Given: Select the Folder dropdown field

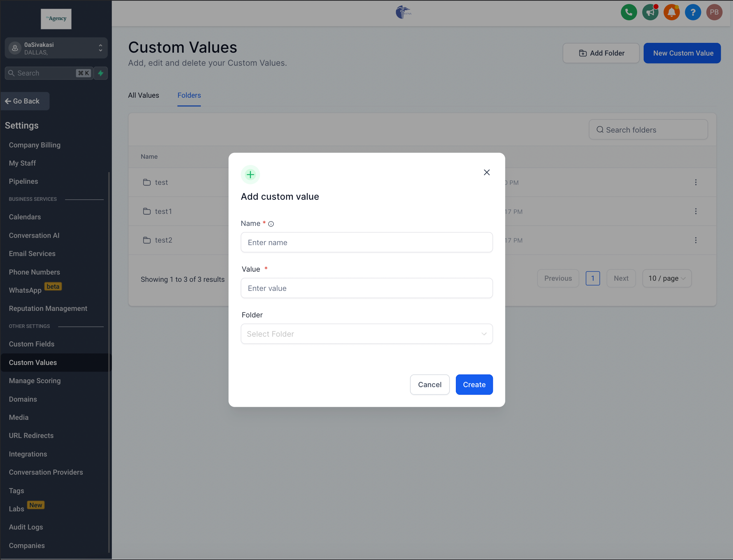Looking at the screenshot, I should (x=366, y=333).
